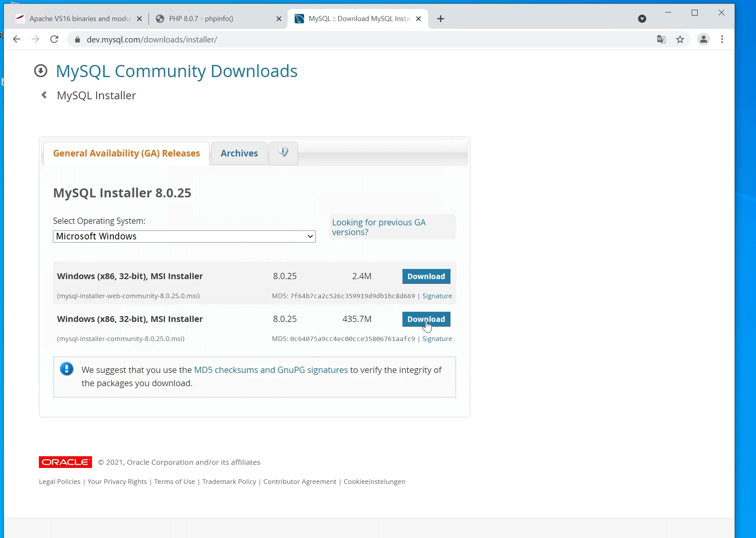Click the MySQL logo/home icon
Viewport: 756px width, 538px height.
coord(41,70)
